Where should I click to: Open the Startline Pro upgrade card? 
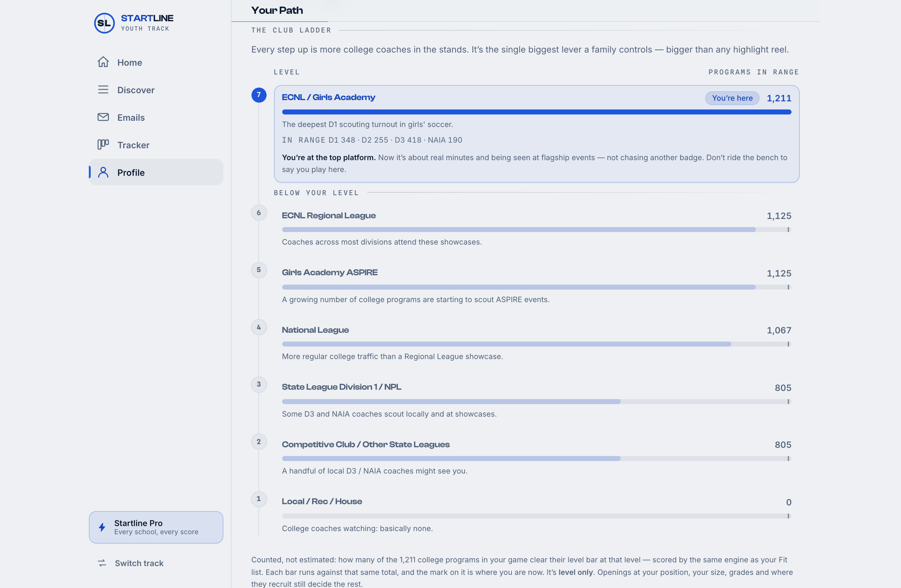click(156, 527)
